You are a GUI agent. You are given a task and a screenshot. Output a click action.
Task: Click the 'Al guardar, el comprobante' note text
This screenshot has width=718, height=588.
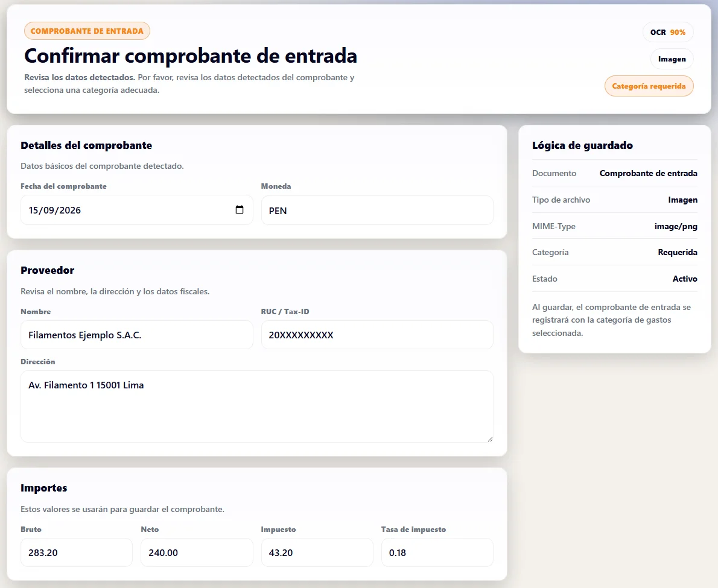point(611,320)
